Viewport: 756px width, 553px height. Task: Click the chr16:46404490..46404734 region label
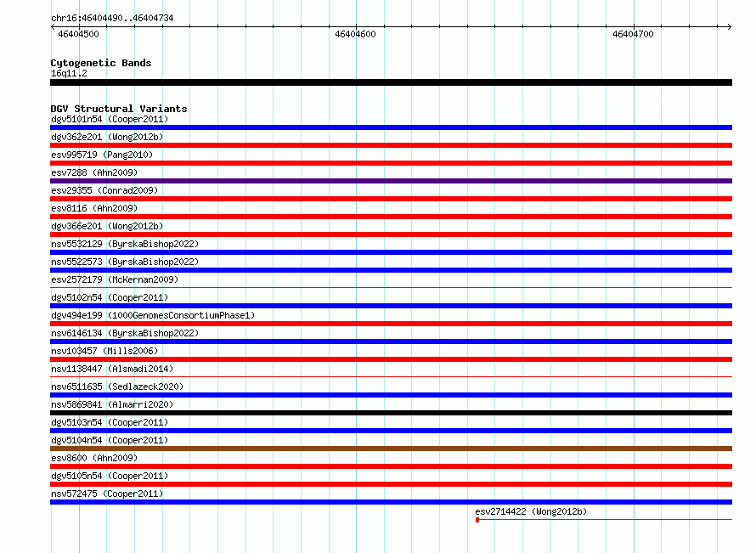pyautogui.click(x=112, y=18)
